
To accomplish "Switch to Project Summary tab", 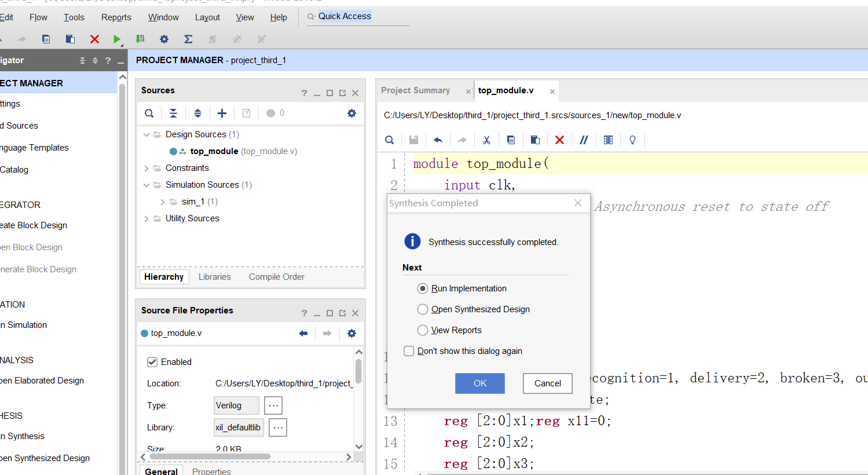I will [x=415, y=90].
